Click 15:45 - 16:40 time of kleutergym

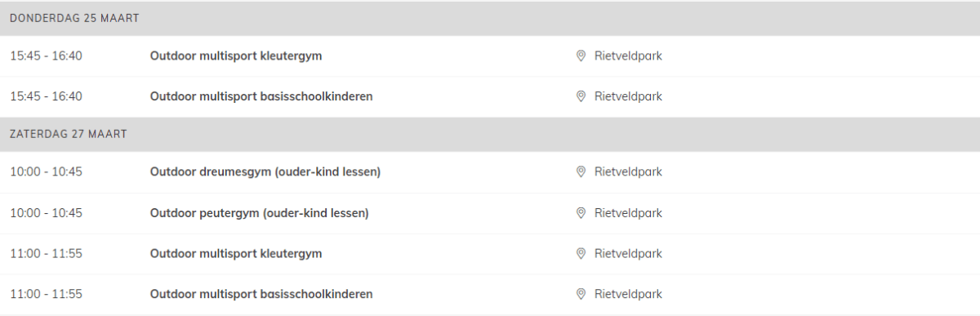(46, 56)
